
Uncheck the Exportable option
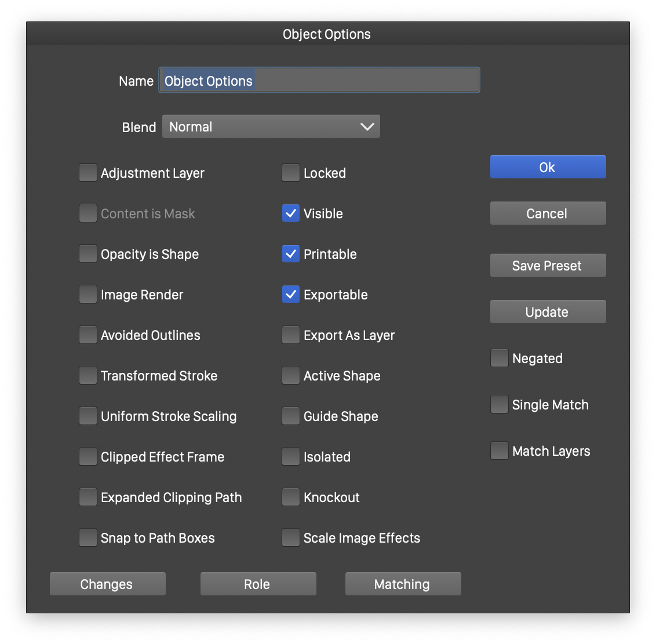291,295
